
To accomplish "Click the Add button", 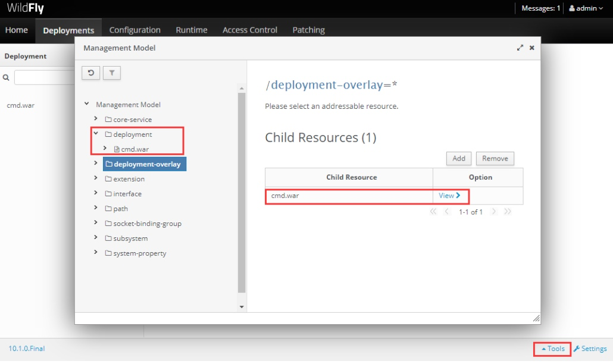I will click(x=459, y=159).
